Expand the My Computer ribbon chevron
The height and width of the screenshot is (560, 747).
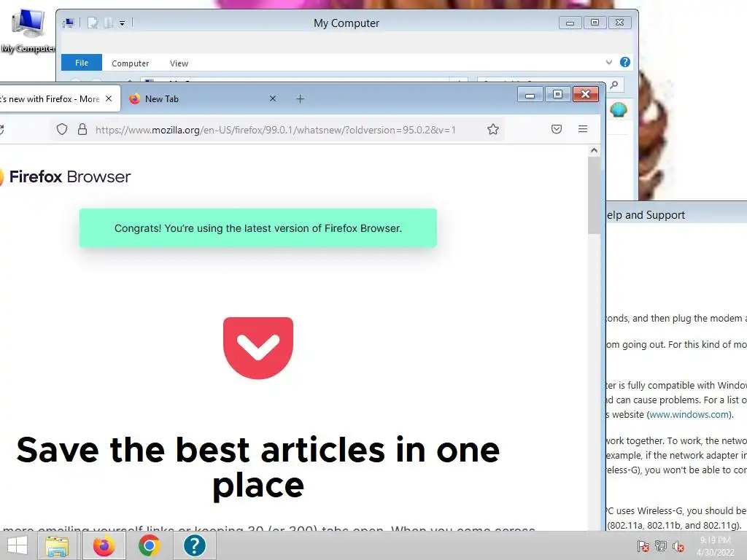pos(609,63)
